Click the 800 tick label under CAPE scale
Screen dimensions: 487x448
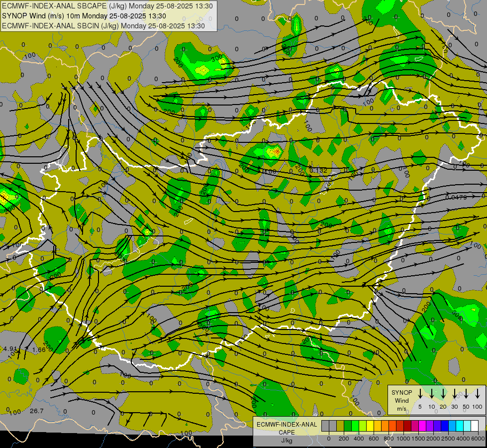tap(389, 439)
